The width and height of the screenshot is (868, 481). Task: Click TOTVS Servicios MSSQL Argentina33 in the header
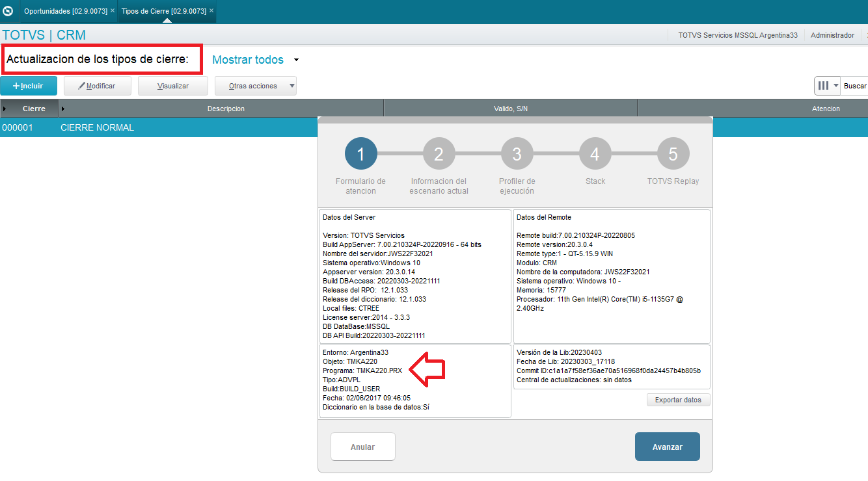[738, 35]
